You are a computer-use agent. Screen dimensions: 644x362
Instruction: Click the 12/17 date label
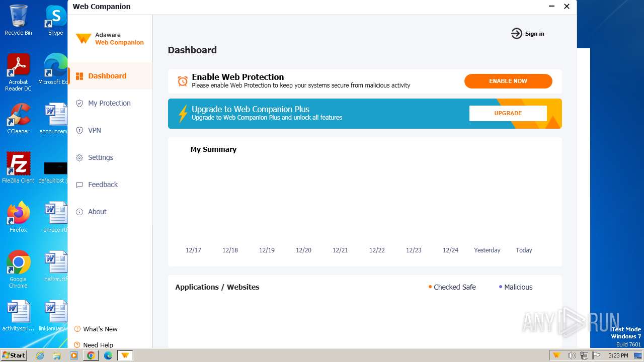[x=193, y=250]
